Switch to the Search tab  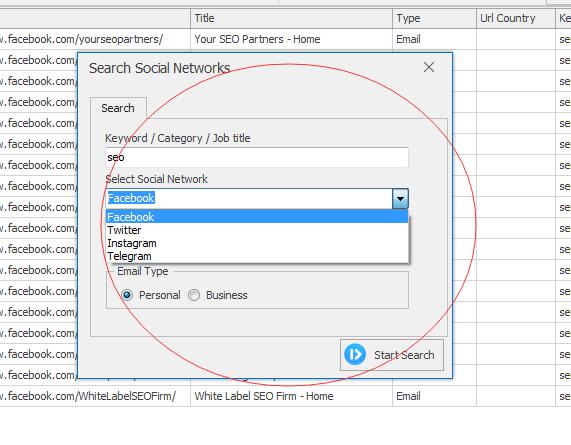click(x=118, y=108)
